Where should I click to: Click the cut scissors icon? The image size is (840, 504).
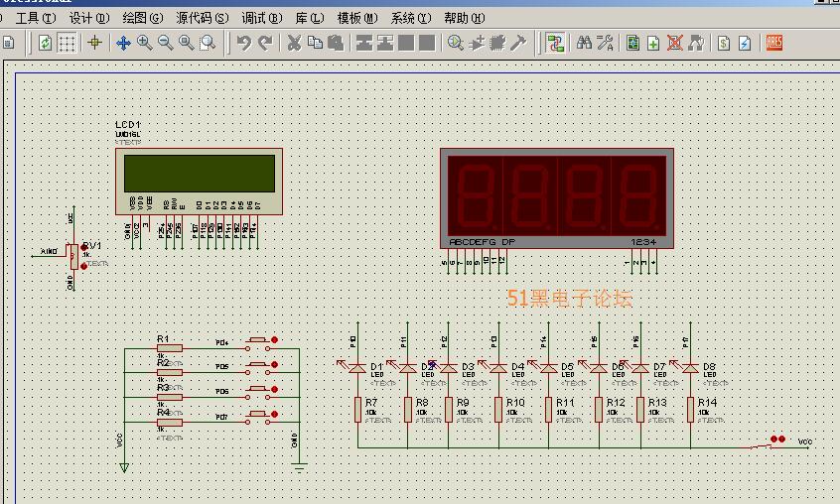(x=294, y=43)
